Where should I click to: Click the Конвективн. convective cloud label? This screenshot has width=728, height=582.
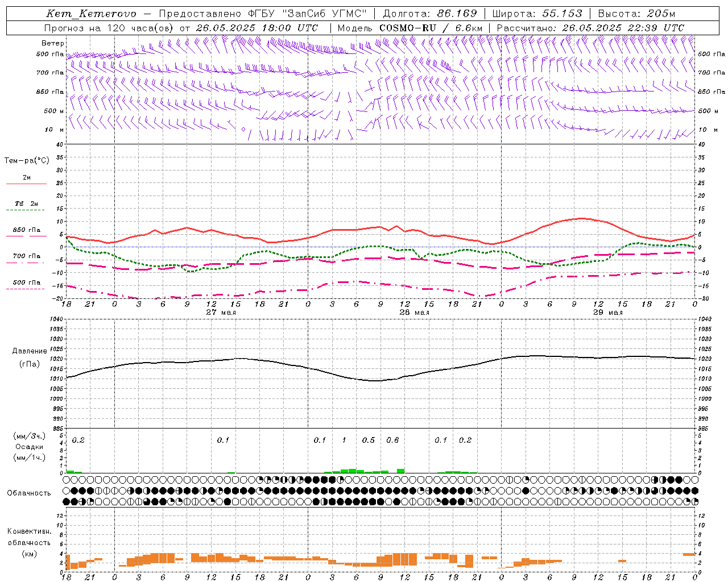29,531
